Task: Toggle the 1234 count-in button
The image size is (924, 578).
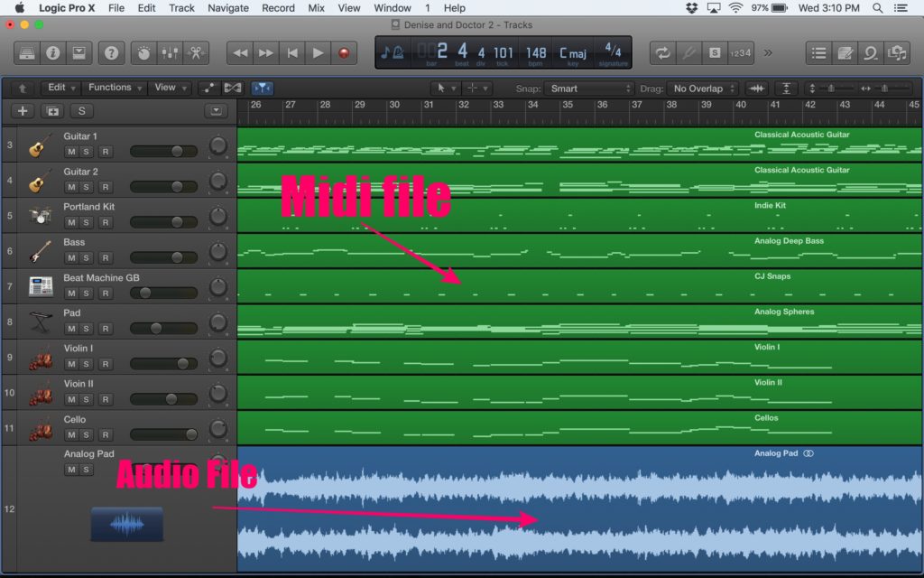Action: 741,53
